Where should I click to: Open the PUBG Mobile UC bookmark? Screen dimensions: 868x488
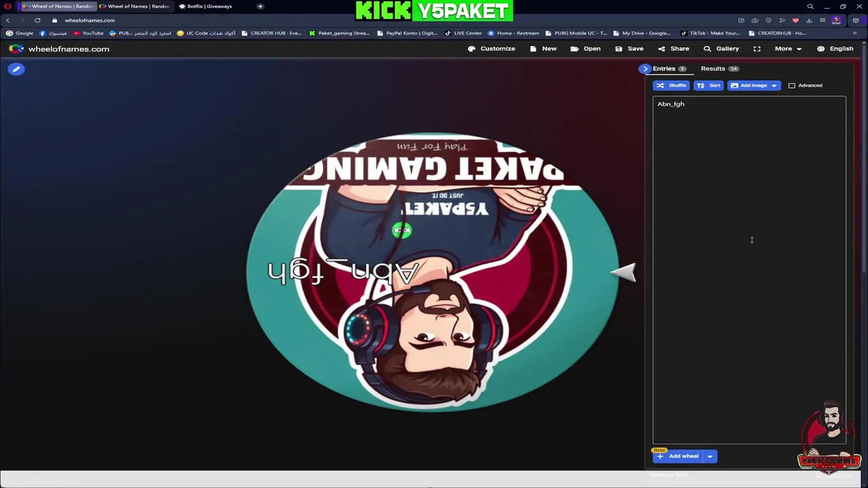[576, 33]
